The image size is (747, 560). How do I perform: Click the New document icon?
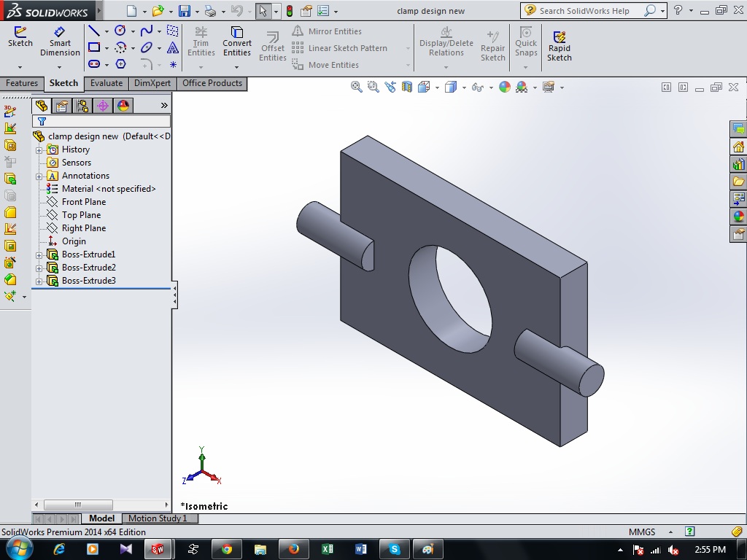pyautogui.click(x=131, y=10)
